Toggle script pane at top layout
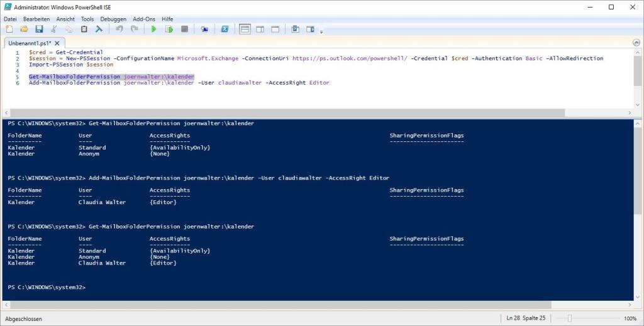This screenshot has width=644, height=326. [x=245, y=29]
